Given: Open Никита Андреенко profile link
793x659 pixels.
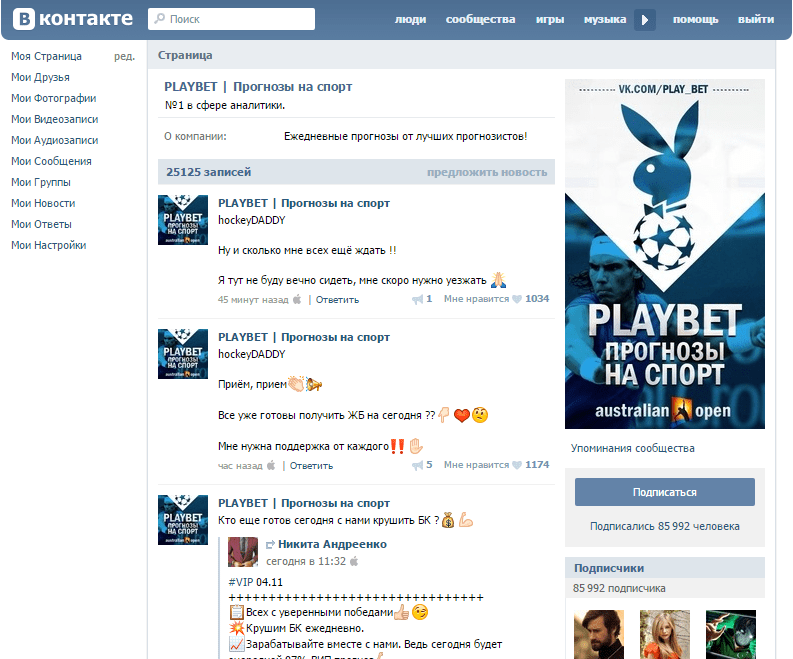Looking at the screenshot, I should 332,544.
